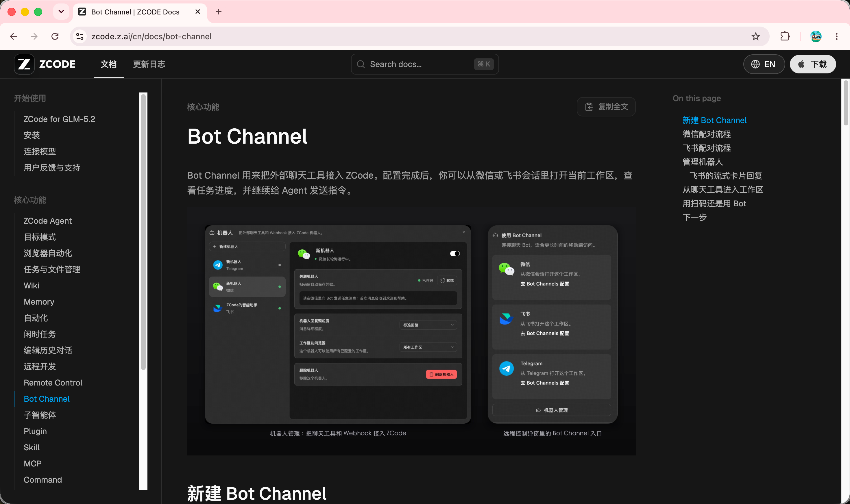Jump to 管理机器人 section

703,162
